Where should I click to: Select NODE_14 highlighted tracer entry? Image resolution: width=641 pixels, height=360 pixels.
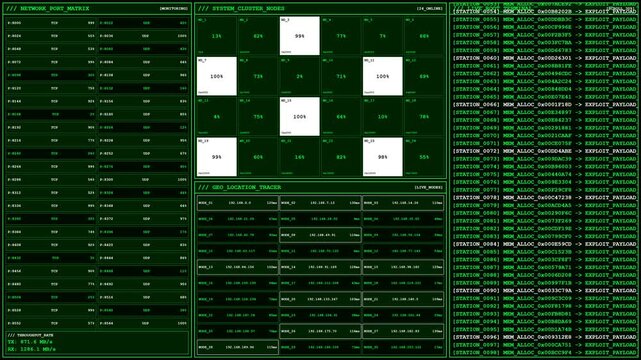click(320, 267)
